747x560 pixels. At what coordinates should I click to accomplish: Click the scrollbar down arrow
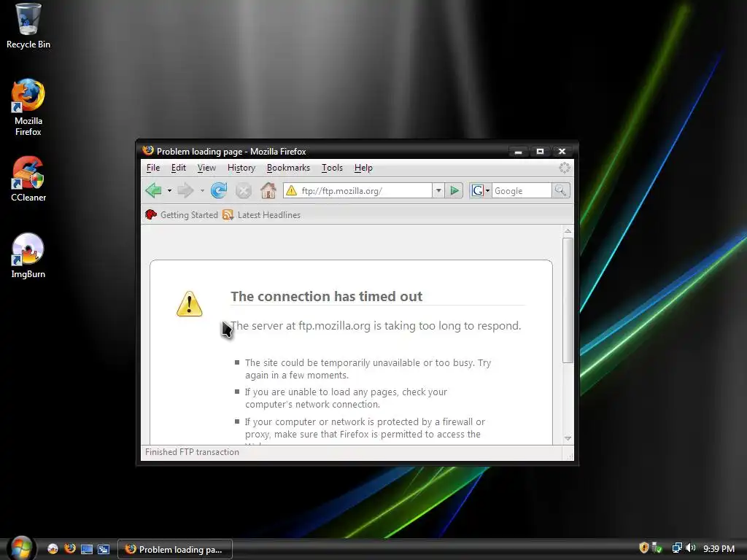(568, 438)
